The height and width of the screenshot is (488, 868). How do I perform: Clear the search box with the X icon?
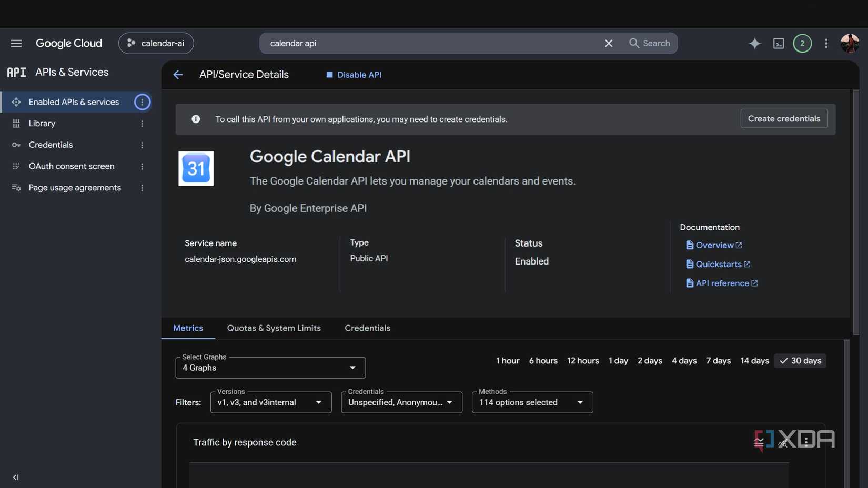(609, 43)
